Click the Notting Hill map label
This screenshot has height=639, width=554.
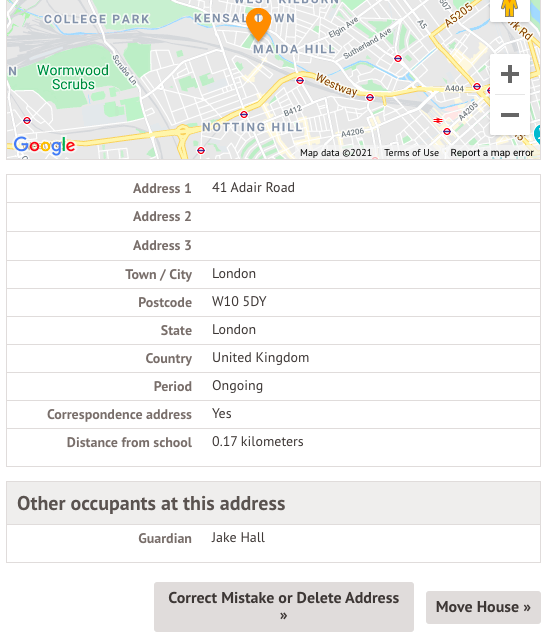coord(252,127)
